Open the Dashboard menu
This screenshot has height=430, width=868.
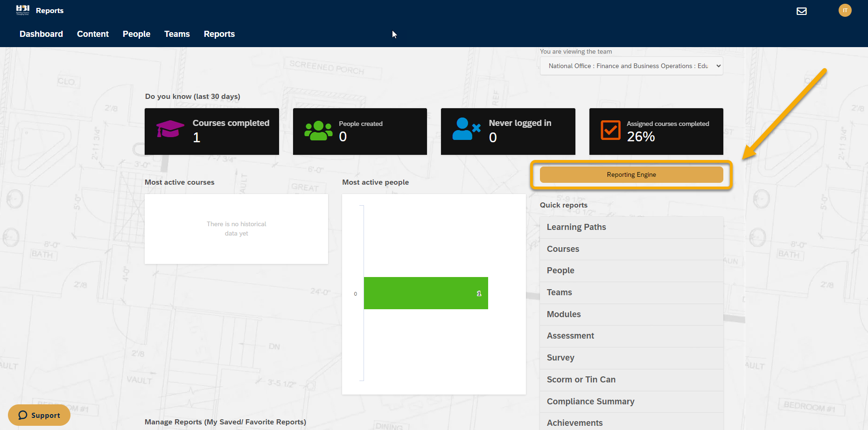pyautogui.click(x=41, y=34)
